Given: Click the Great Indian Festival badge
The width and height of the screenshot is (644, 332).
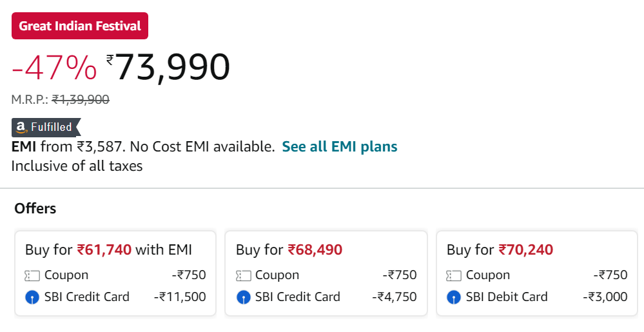Looking at the screenshot, I should pyautogui.click(x=80, y=26).
